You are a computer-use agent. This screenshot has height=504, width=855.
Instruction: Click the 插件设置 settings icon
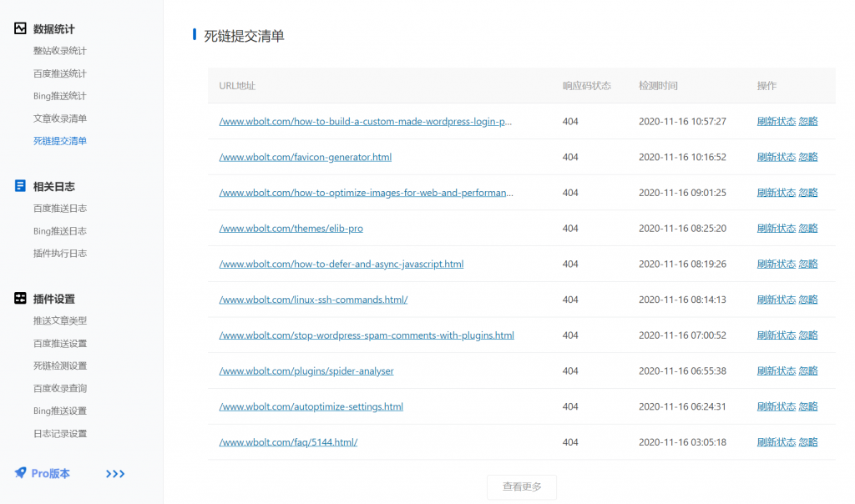click(x=21, y=299)
